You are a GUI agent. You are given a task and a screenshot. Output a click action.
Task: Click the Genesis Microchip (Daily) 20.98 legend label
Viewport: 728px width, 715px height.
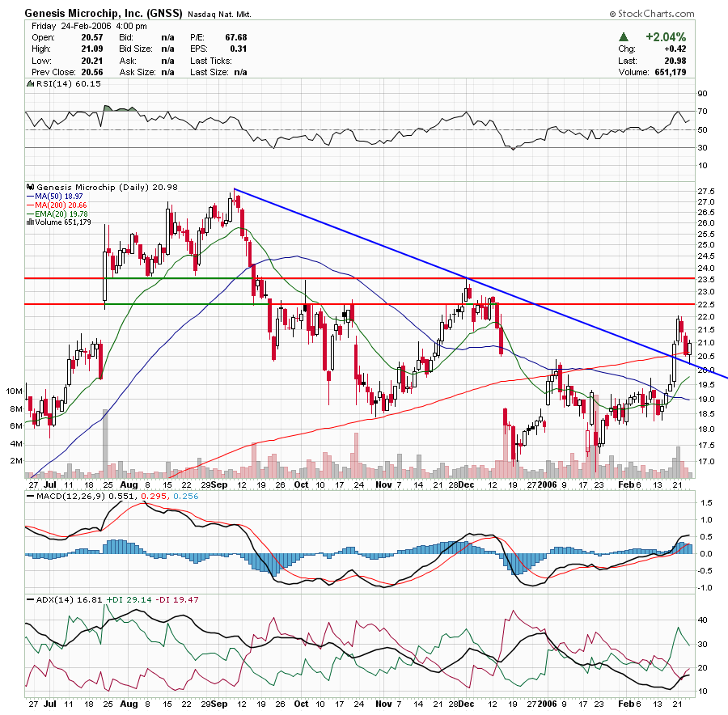[x=108, y=187]
